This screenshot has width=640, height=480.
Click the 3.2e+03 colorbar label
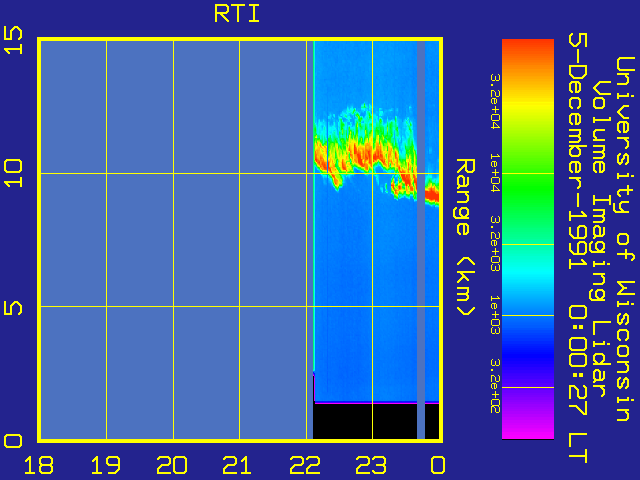point(495,244)
